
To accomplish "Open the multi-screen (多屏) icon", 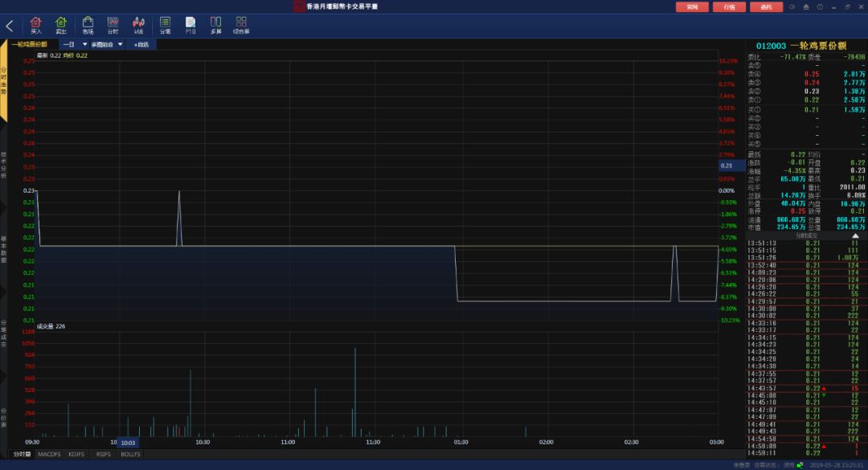I will point(216,26).
